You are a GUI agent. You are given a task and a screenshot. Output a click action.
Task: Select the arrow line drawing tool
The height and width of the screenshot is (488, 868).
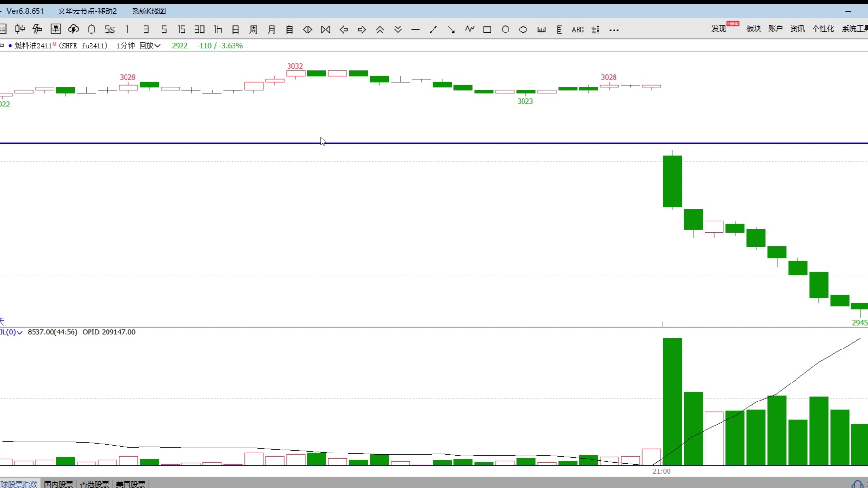pyautogui.click(x=451, y=29)
